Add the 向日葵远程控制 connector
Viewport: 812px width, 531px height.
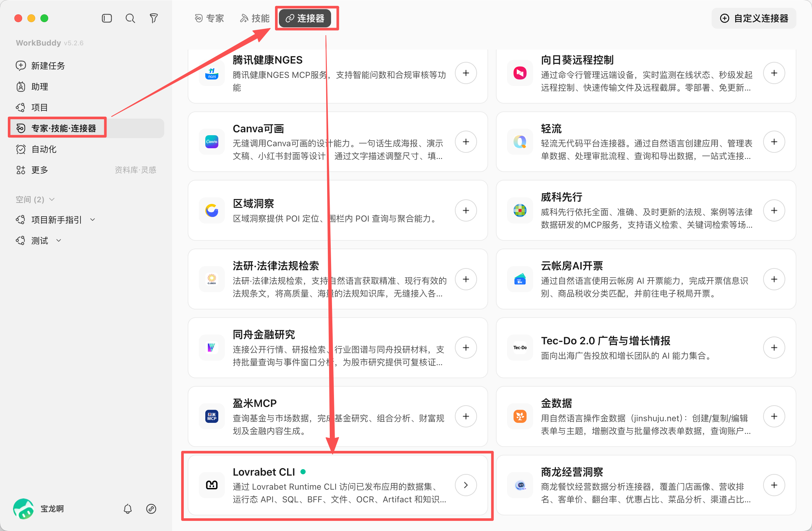pos(774,73)
